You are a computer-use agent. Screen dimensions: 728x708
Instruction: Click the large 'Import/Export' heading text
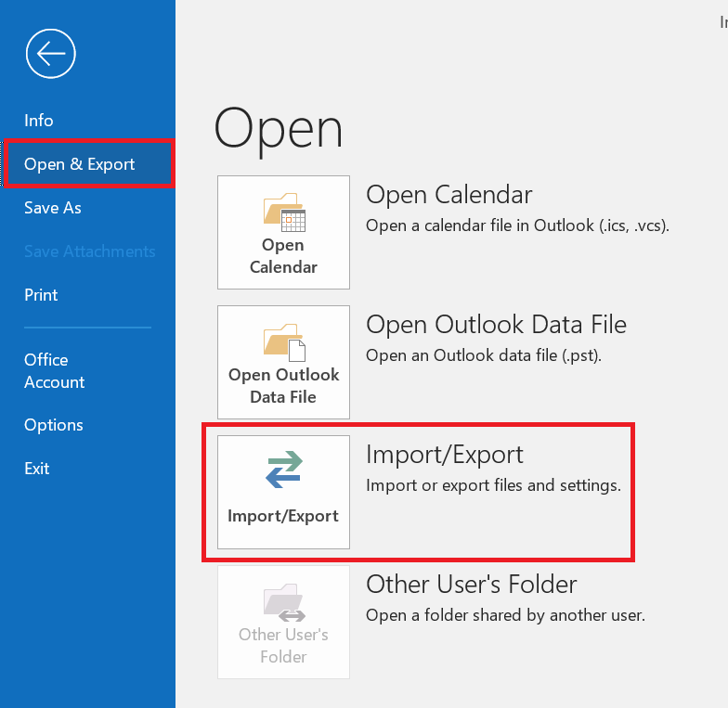tap(445, 455)
